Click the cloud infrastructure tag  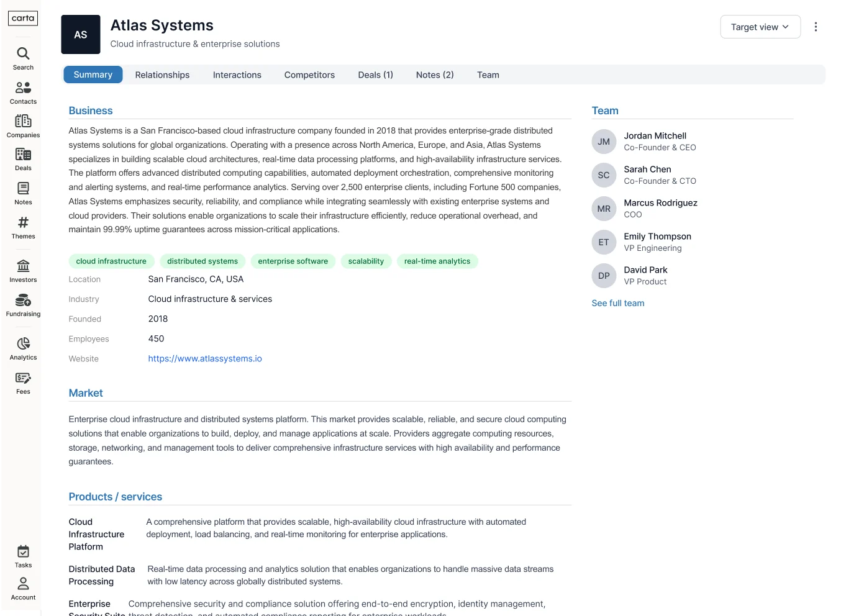tap(111, 261)
